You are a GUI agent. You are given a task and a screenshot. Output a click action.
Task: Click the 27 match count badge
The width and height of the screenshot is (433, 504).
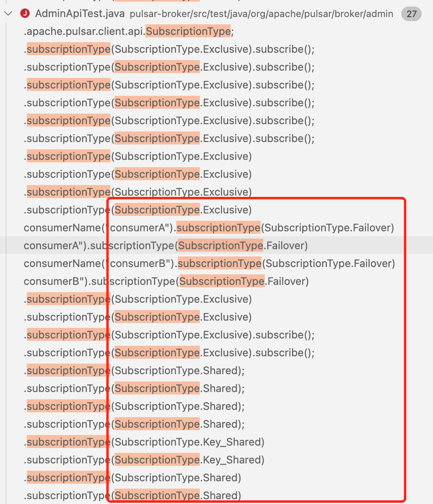coord(411,14)
